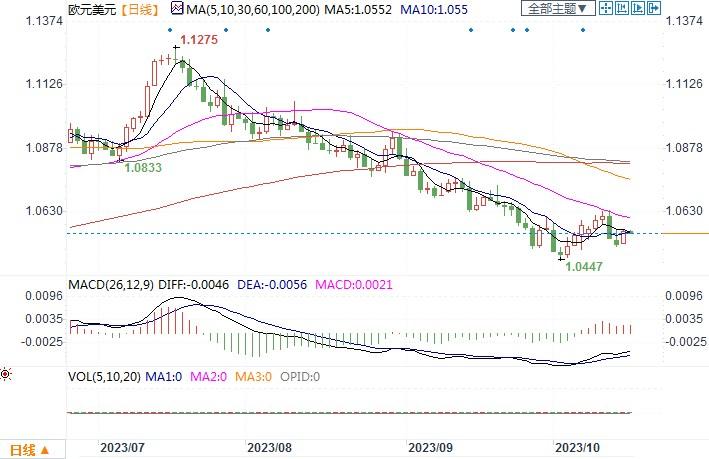Image resolution: width=709 pixels, height=459 pixels.
Task: Open the 全部主题 dropdown
Action: 558,8
